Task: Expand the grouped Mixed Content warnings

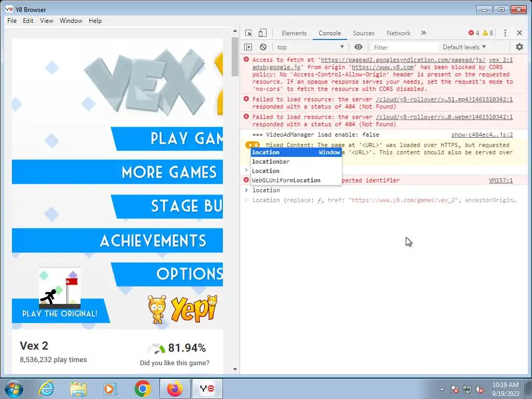Action: coord(252,145)
